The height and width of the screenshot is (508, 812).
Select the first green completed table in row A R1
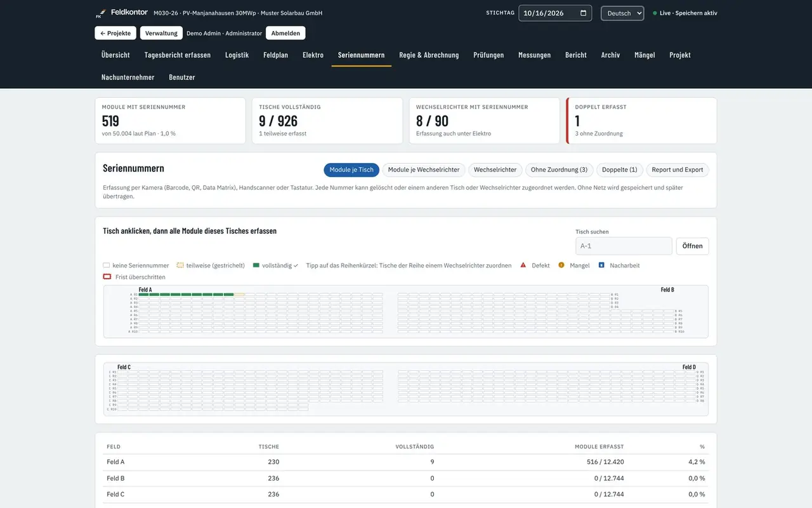144,295
